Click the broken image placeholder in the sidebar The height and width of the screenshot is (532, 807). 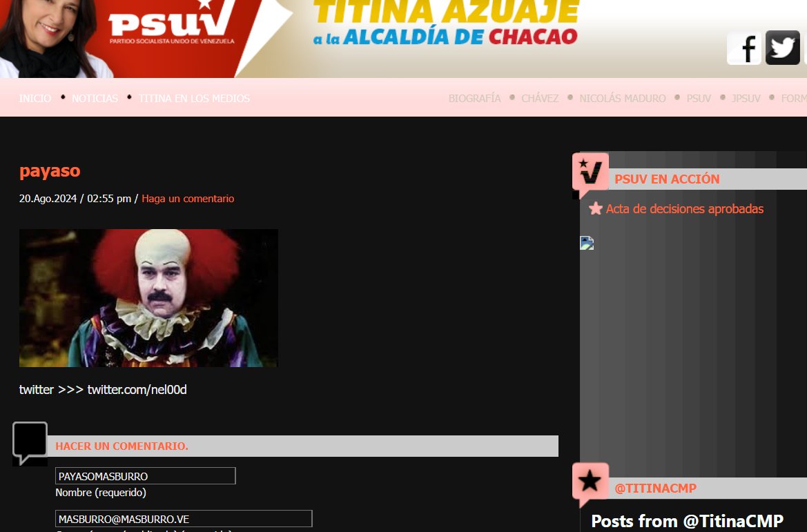point(587,243)
